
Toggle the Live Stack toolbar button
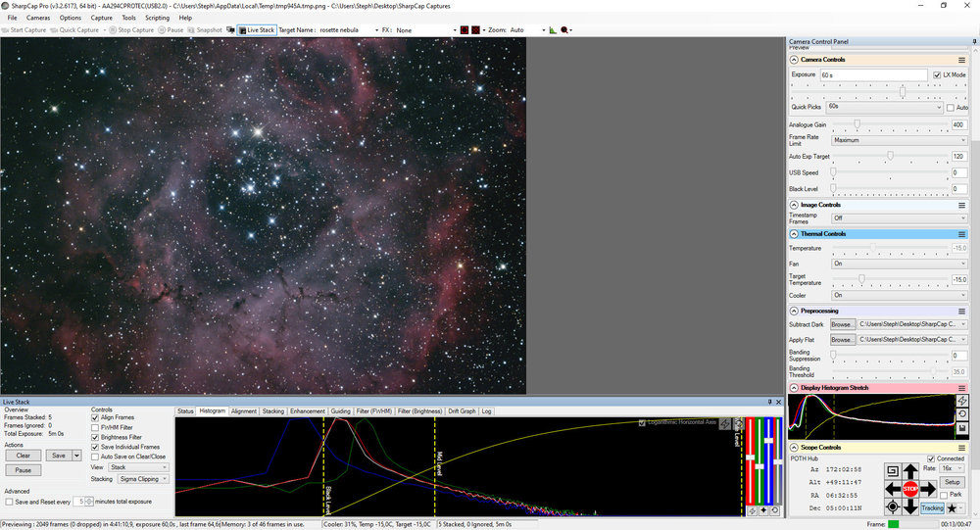pos(256,30)
